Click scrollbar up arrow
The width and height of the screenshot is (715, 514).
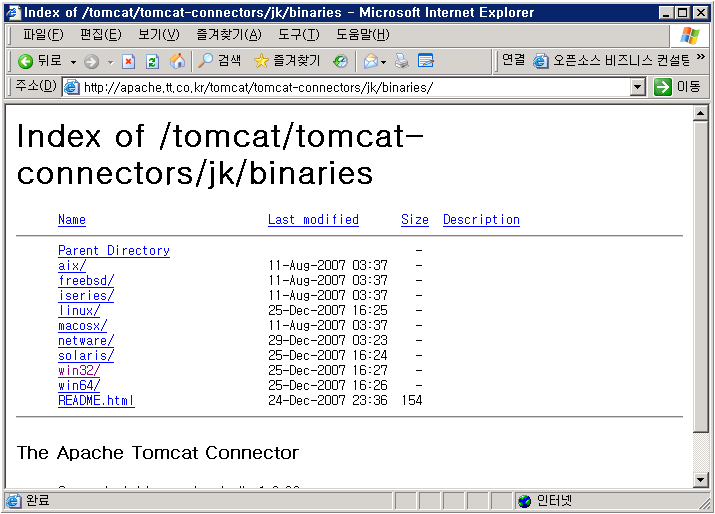click(x=700, y=114)
